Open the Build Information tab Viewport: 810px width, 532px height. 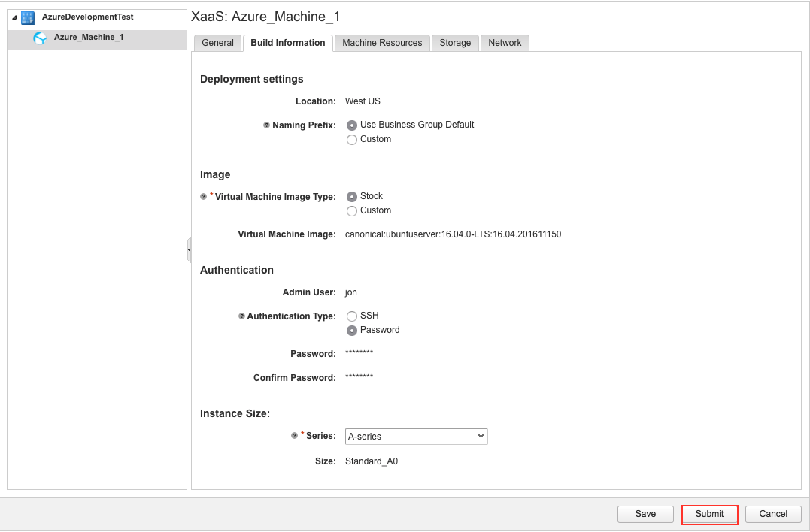288,43
